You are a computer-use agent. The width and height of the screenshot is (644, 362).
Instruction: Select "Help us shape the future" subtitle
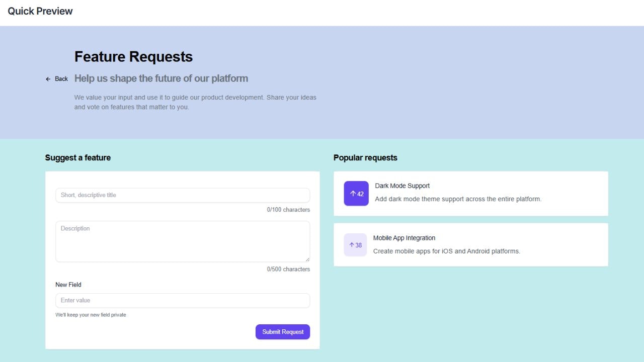click(161, 78)
